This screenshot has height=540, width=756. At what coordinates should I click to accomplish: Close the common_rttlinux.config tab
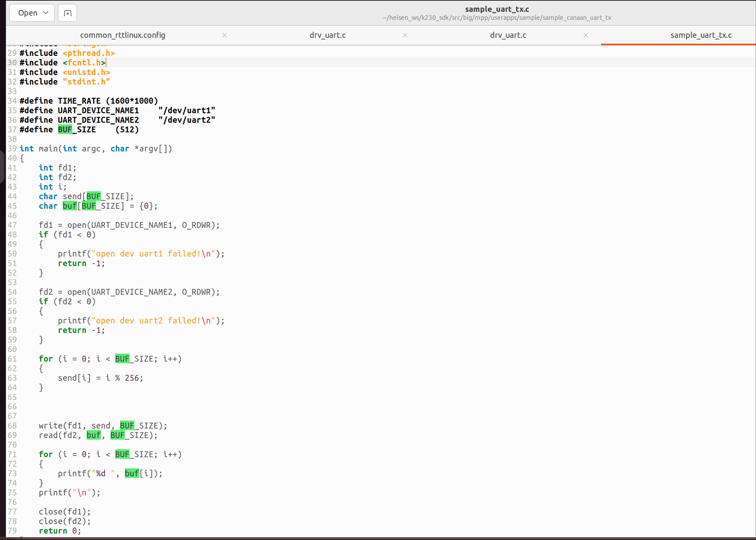coord(225,35)
